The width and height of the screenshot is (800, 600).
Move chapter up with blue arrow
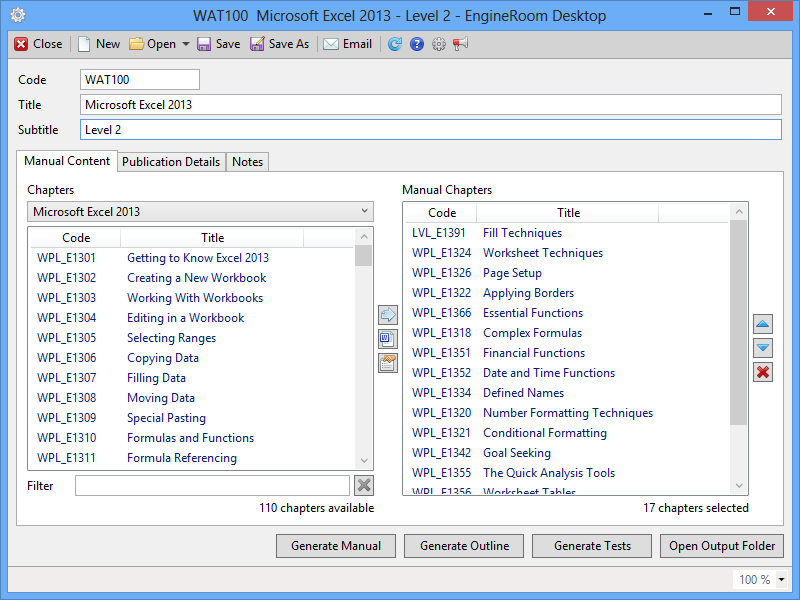(763, 324)
